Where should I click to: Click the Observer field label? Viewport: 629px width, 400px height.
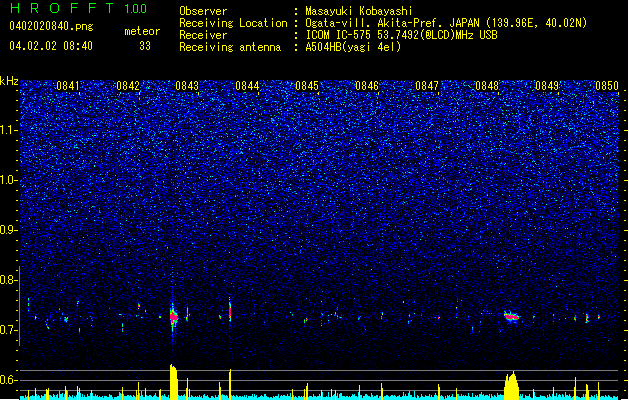203,11
